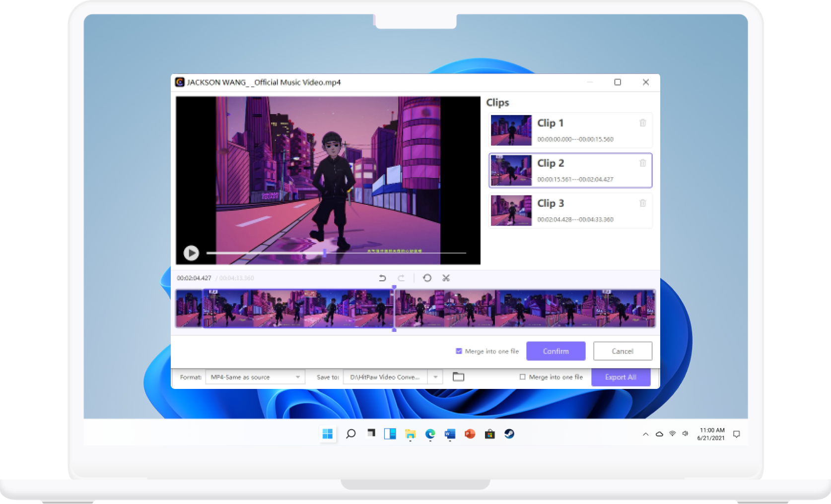831x504 pixels.
Task: Open Microsoft Store from taskbar
Action: (490, 434)
